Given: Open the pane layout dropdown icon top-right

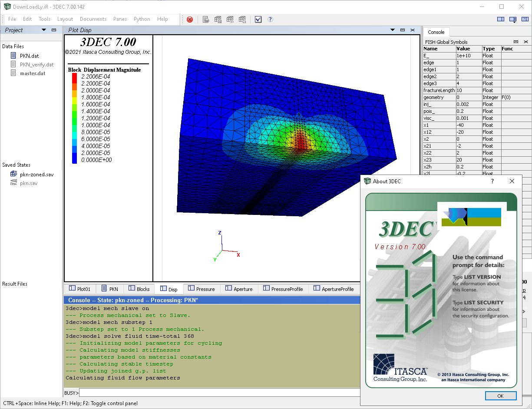Looking at the screenshot, I should point(513,19).
